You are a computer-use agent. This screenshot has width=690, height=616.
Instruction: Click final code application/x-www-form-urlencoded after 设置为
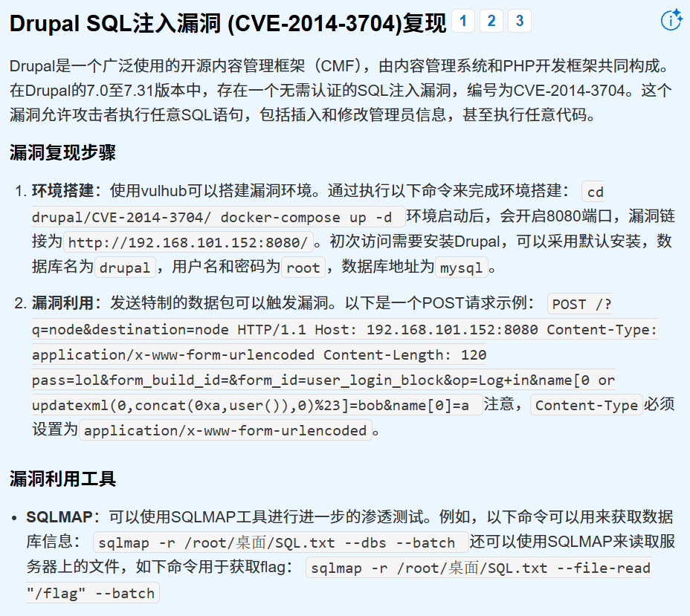pyautogui.click(x=225, y=430)
